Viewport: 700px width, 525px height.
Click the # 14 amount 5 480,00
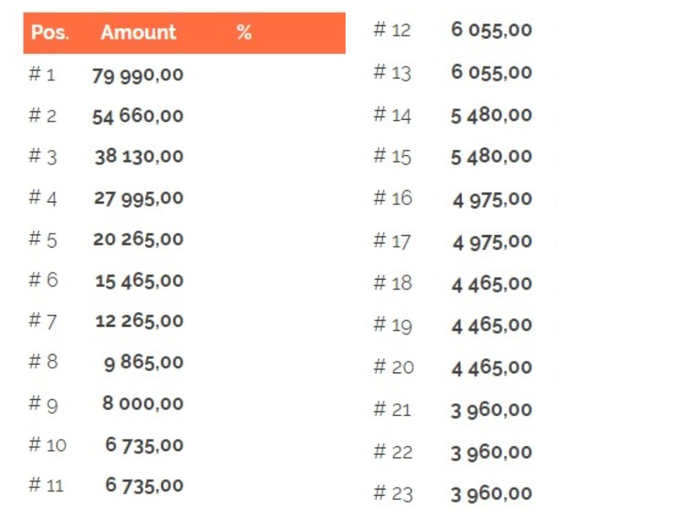point(492,116)
